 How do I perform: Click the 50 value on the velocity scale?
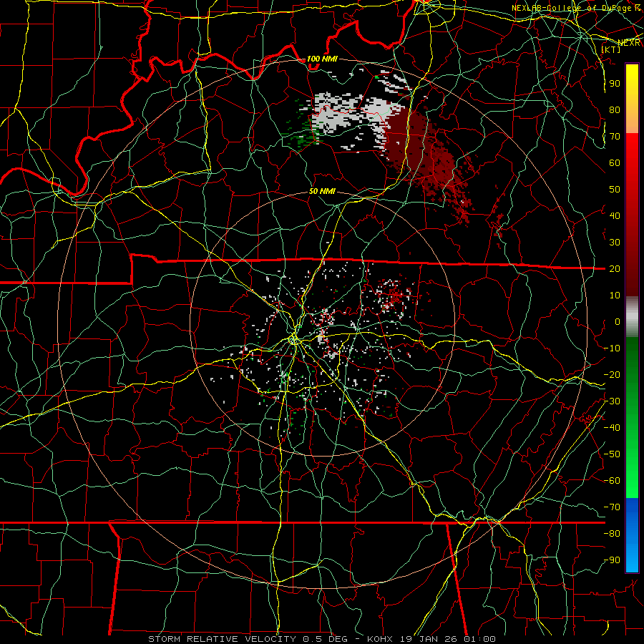[x=615, y=190]
